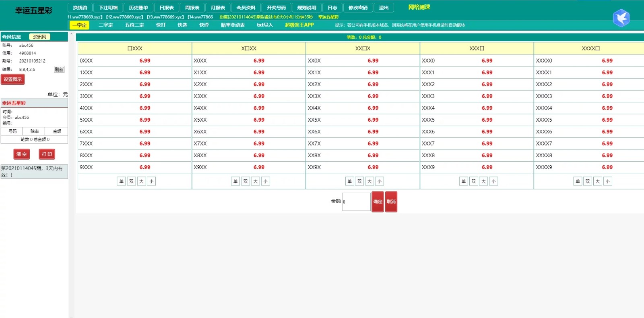Open the 历史账单 menu
The height and width of the screenshot is (318, 644).
click(138, 8)
